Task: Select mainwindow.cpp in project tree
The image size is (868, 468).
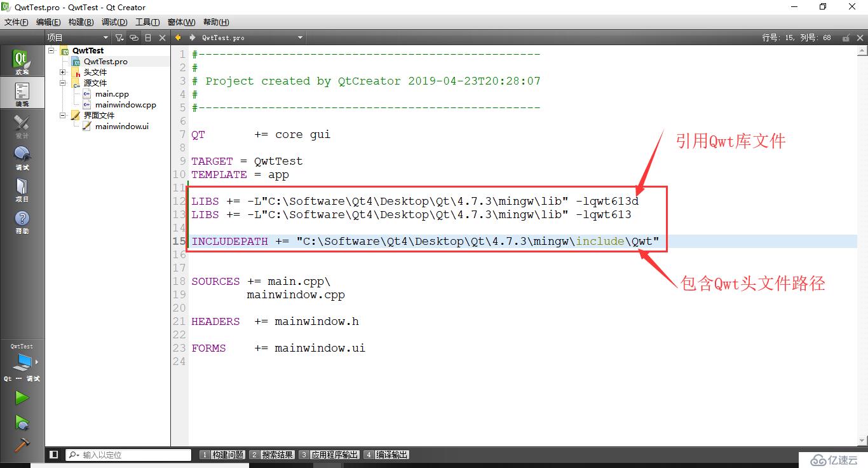Action: tap(125, 104)
